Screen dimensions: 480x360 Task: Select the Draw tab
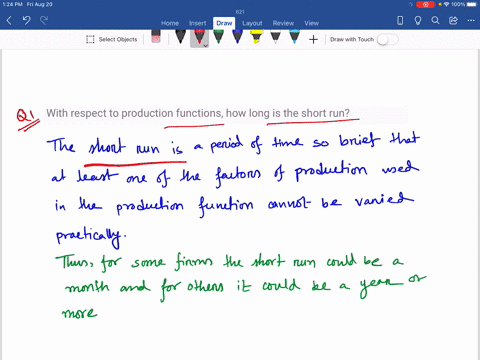pos(224,23)
